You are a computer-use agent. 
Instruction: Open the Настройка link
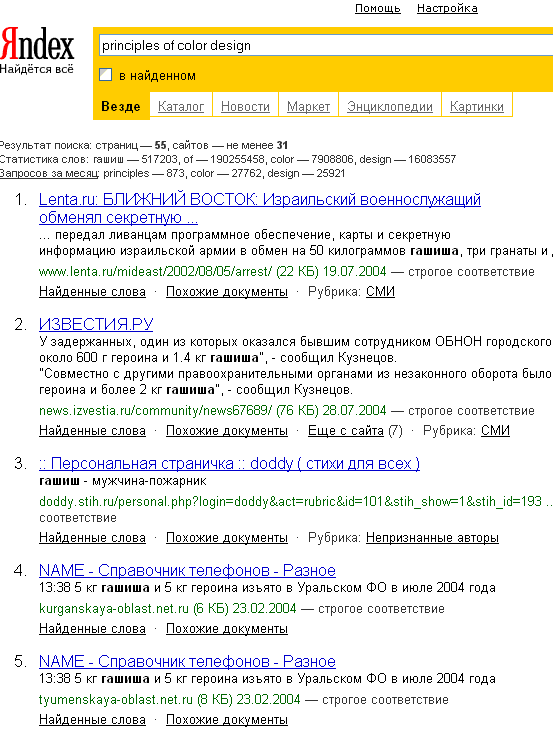(447, 8)
